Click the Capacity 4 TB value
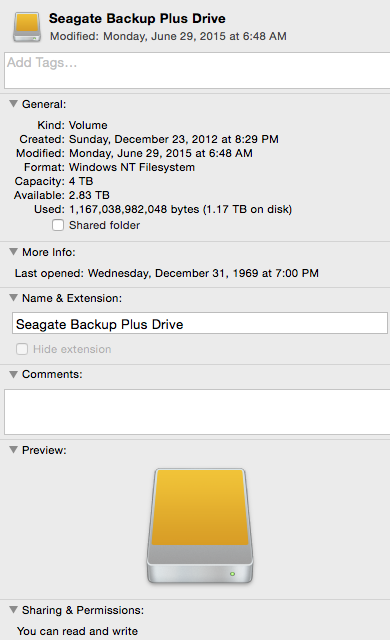This screenshot has height=640, width=390. coord(81,181)
